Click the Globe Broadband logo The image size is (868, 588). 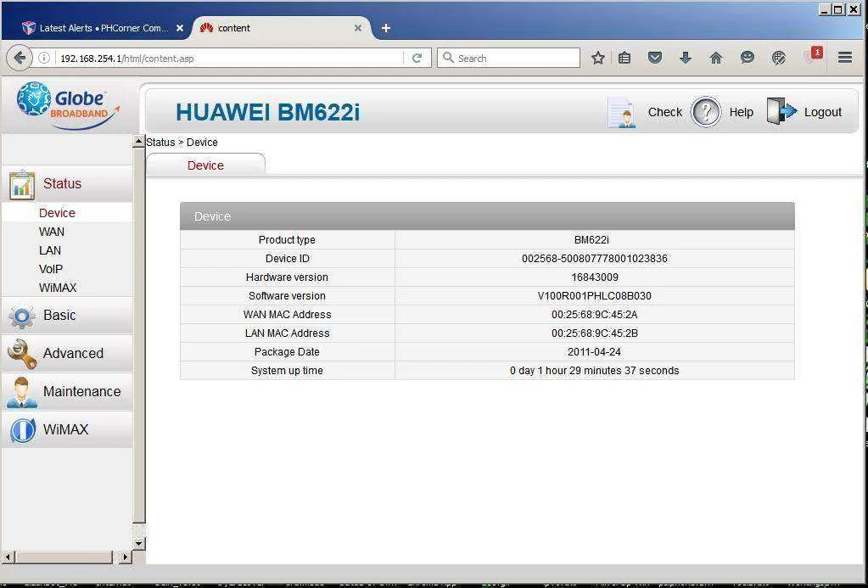(x=68, y=106)
